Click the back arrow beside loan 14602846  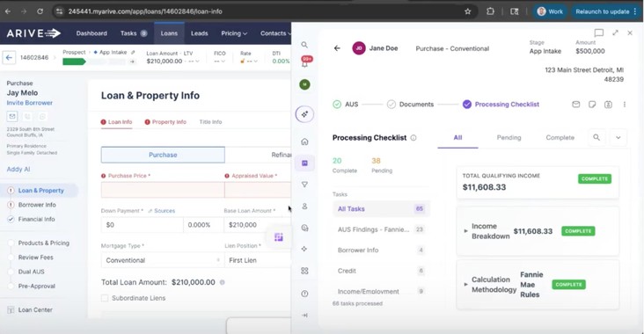[9, 57]
